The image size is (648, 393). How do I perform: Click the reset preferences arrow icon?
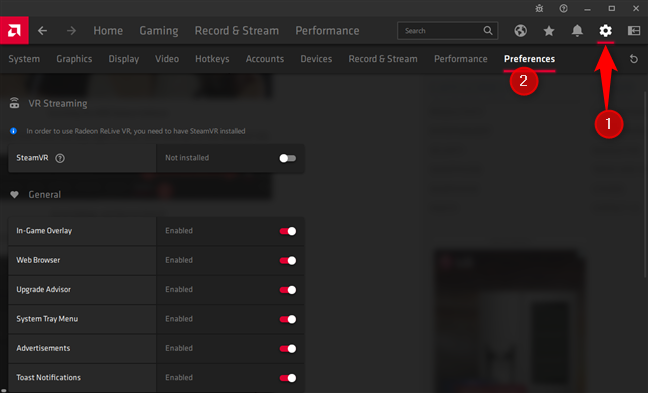click(634, 59)
